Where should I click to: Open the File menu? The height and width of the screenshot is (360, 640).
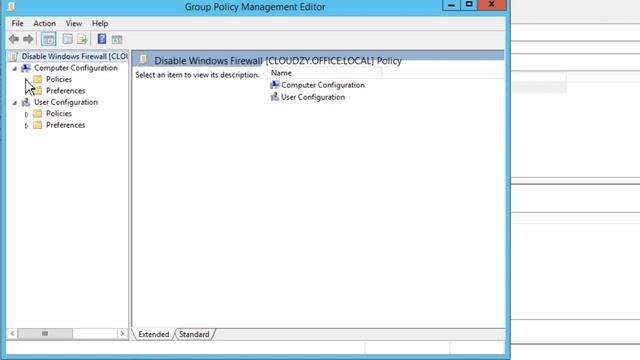[18, 23]
